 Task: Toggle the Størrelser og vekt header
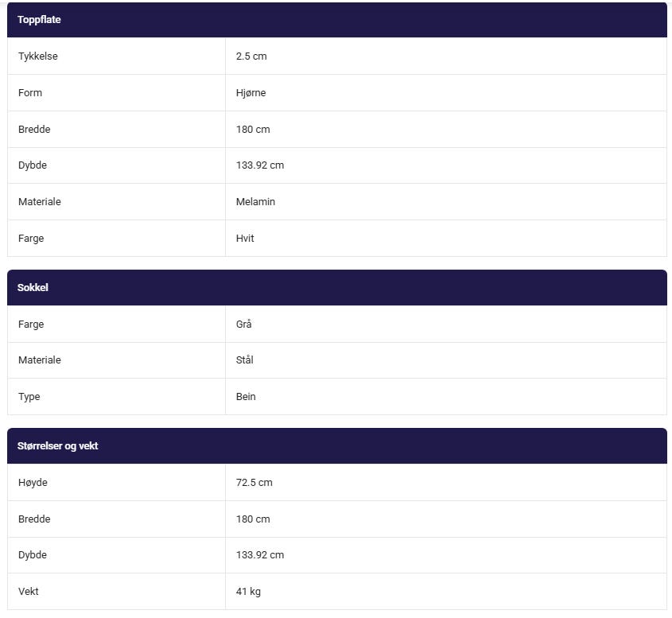click(x=337, y=445)
